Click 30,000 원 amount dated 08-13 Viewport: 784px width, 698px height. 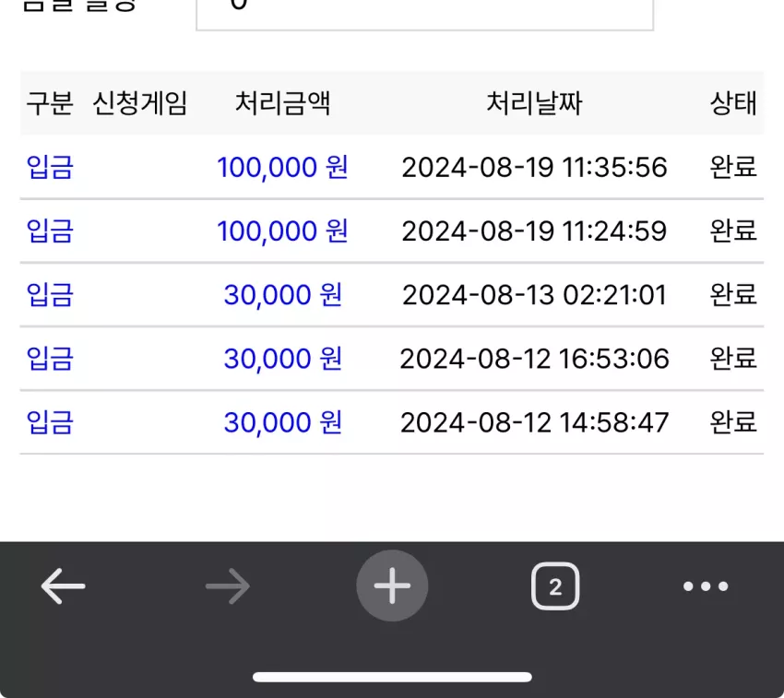click(x=282, y=294)
